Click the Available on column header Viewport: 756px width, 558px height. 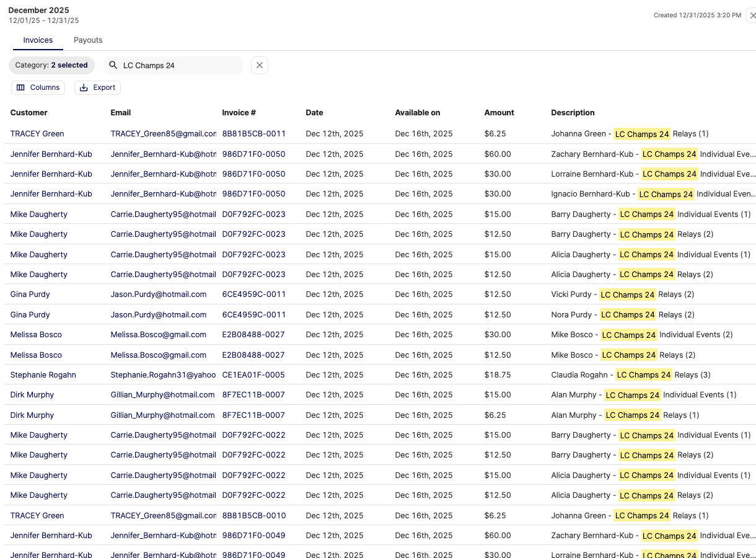point(417,113)
